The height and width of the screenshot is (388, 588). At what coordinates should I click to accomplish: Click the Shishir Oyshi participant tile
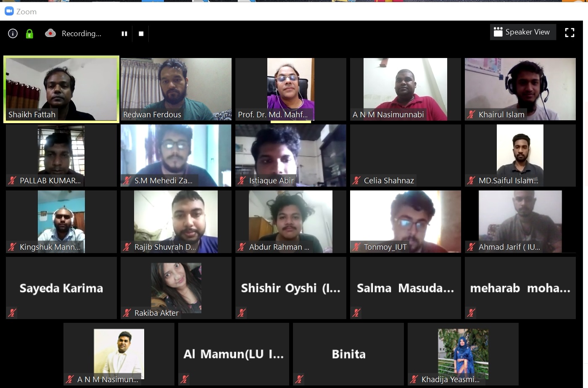[x=291, y=288]
